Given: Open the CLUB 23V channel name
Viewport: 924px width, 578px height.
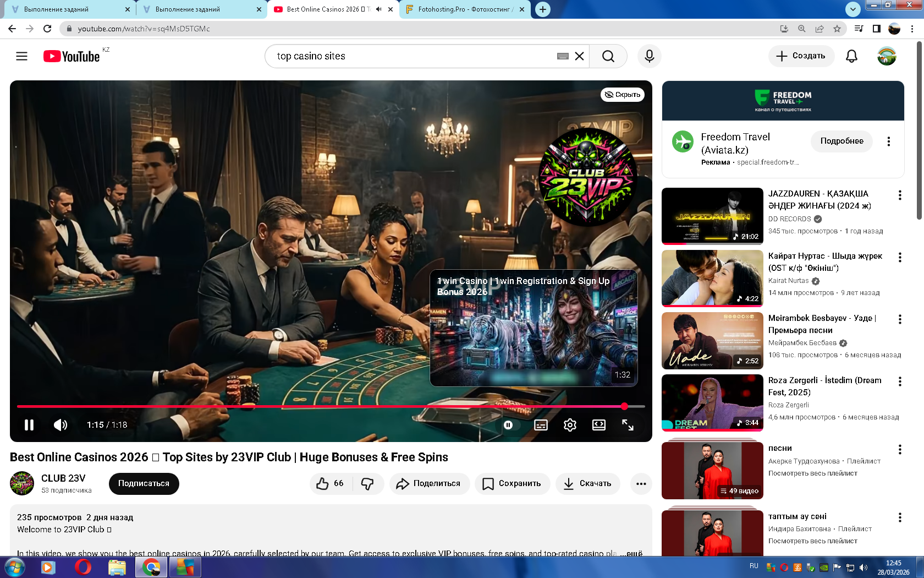Looking at the screenshot, I should pyautogui.click(x=63, y=478).
